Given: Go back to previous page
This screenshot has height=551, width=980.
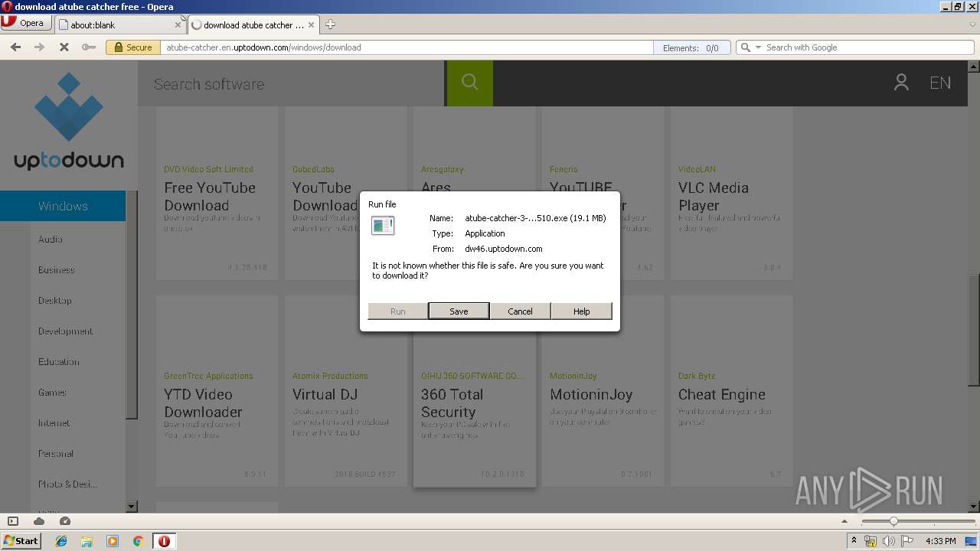Looking at the screenshot, I should [15, 47].
